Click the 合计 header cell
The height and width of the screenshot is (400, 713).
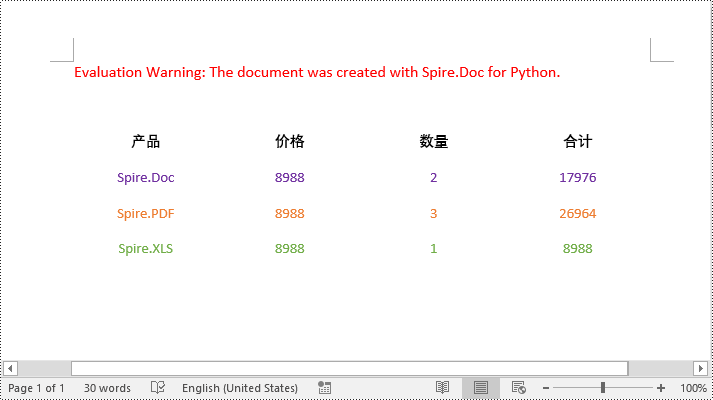pyautogui.click(x=577, y=141)
